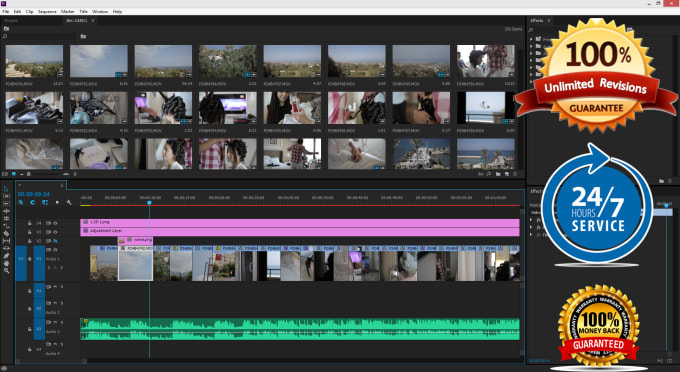Viewport: 680px width, 372px height.
Task: Click the bin search field
Action: (x=39, y=36)
